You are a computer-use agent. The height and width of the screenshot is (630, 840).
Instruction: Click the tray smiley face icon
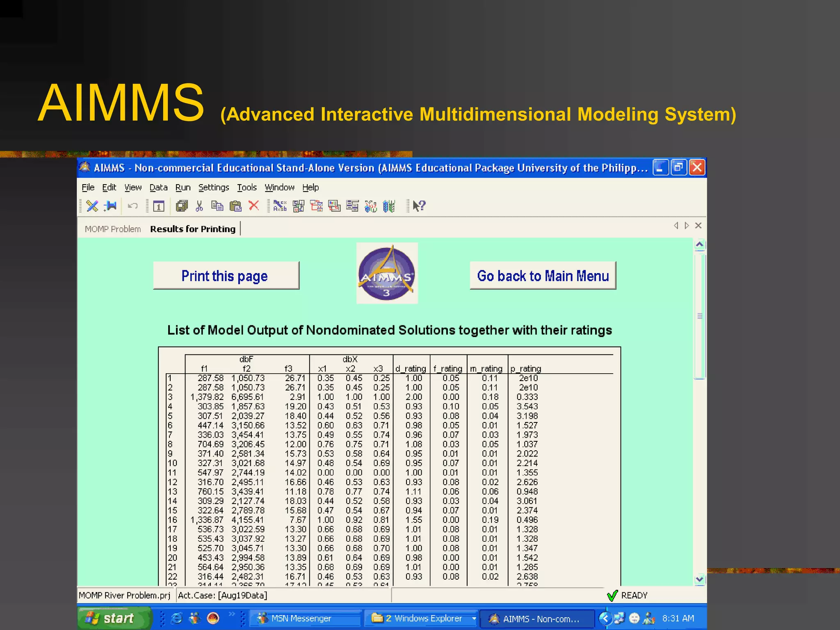(634, 618)
